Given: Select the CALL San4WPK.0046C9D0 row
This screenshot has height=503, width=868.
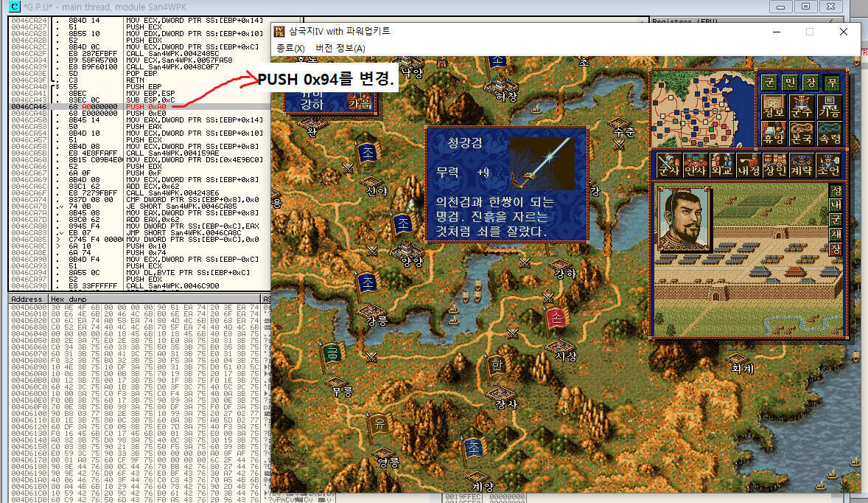Looking at the screenshot, I should (139, 286).
